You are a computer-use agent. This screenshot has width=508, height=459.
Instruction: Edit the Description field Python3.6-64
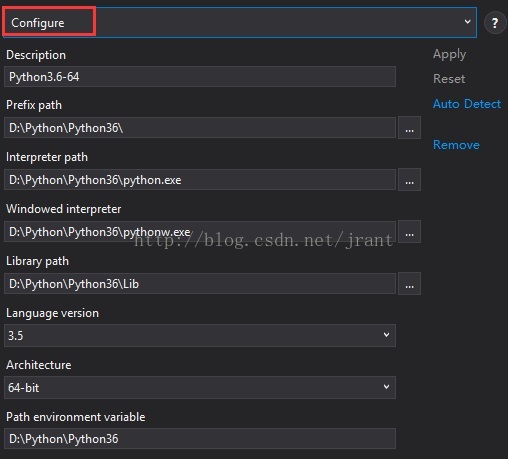click(x=200, y=77)
